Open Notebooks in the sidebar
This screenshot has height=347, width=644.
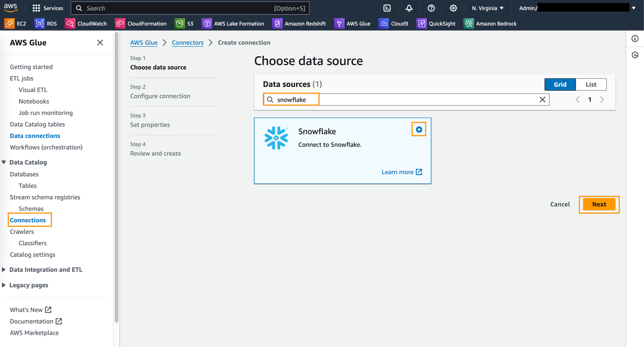click(x=34, y=101)
